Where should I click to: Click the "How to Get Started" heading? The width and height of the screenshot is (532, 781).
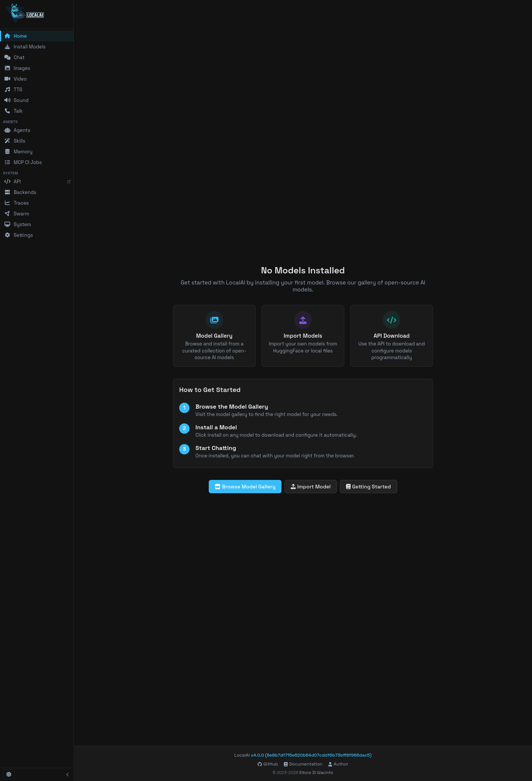tap(210, 390)
